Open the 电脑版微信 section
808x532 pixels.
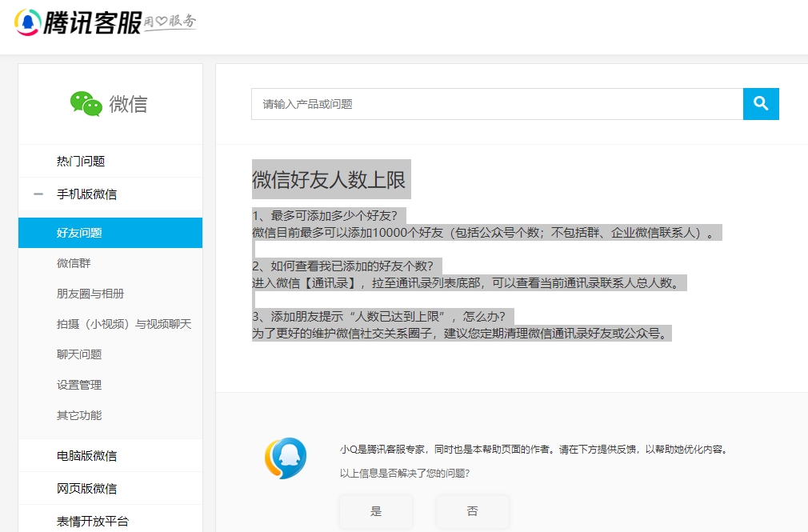tap(110, 456)
